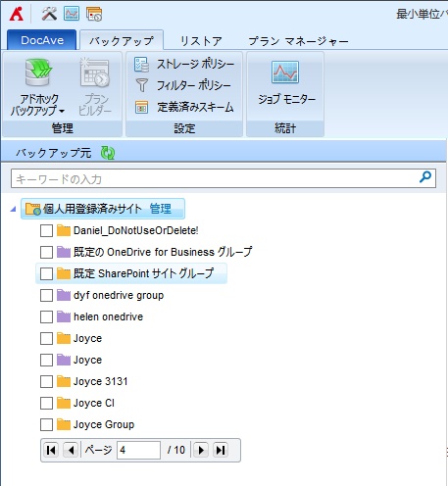Open the control panel tools icon

point(49,14)
